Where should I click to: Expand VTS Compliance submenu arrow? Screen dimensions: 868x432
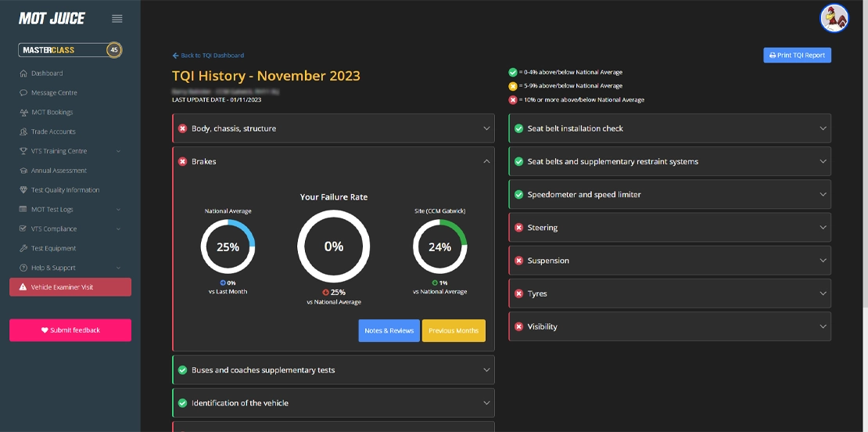[118, 229]
